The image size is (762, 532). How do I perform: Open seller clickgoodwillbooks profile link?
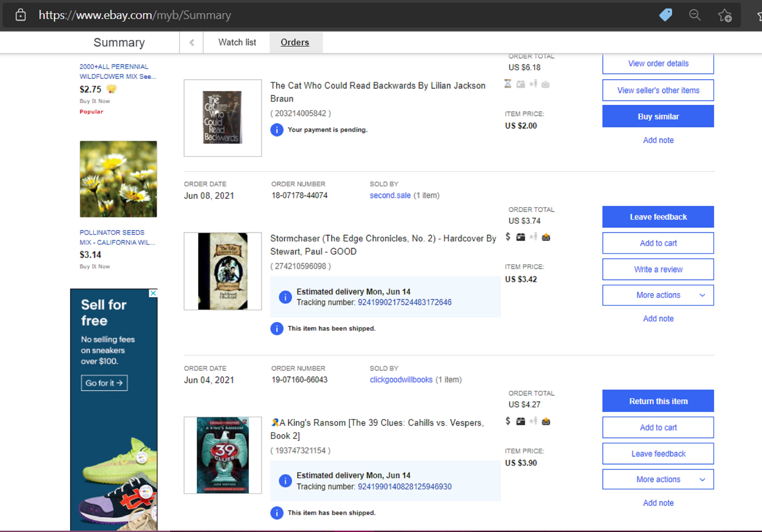pyautogui.click(x=401, y=380)
